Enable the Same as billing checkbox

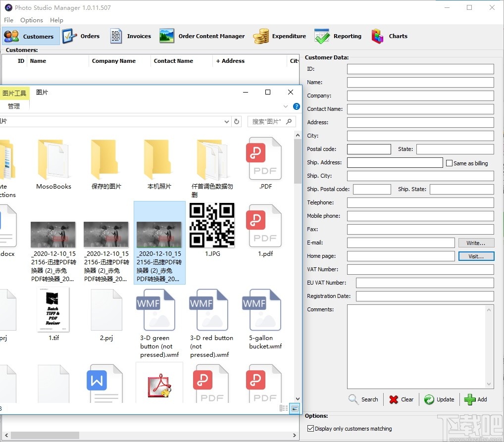[450, 163]
